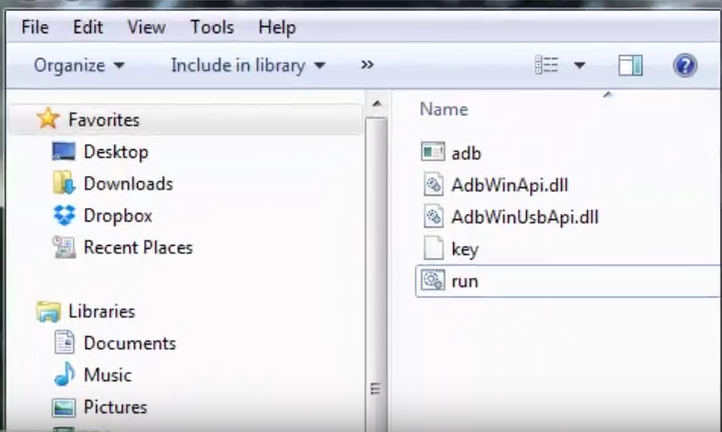Click the change view icon
The width and height of the screenshot is (722, 432).
[x=547, y=65]
